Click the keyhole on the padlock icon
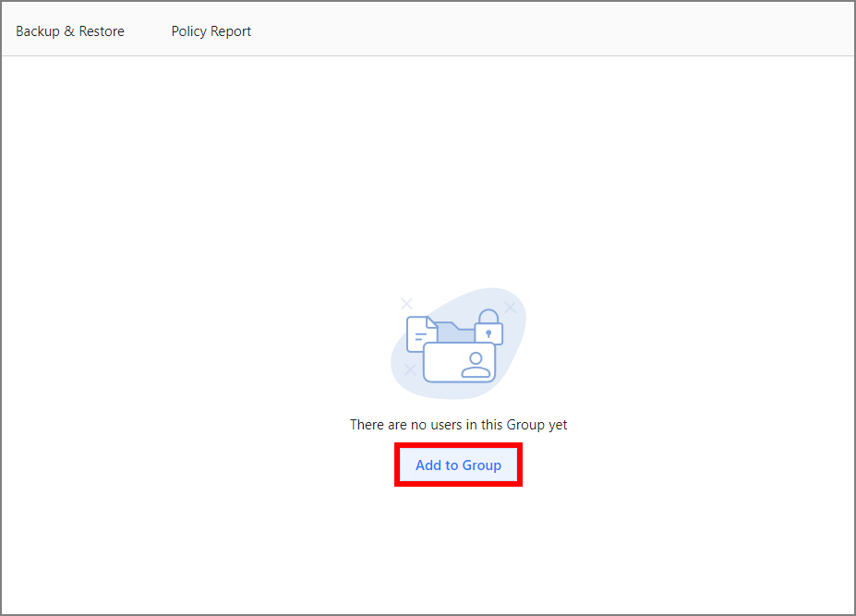 [488, 334]
